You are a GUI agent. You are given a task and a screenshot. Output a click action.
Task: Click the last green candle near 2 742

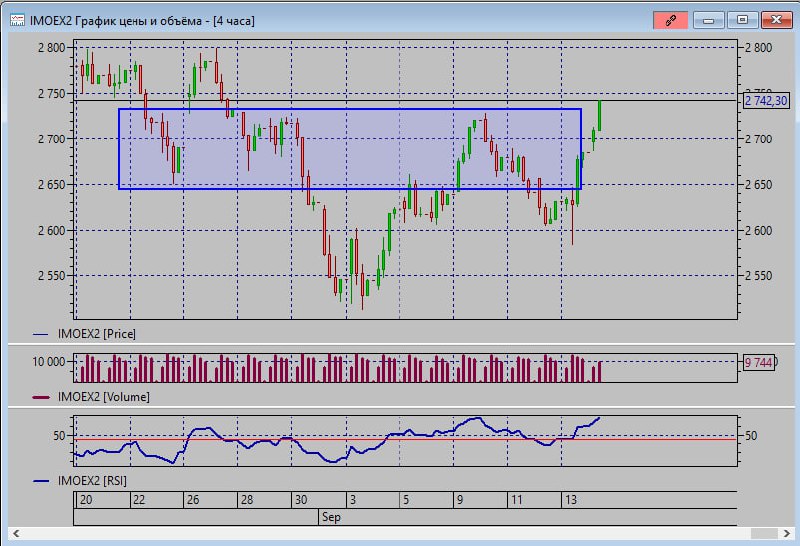pos(599,115)
